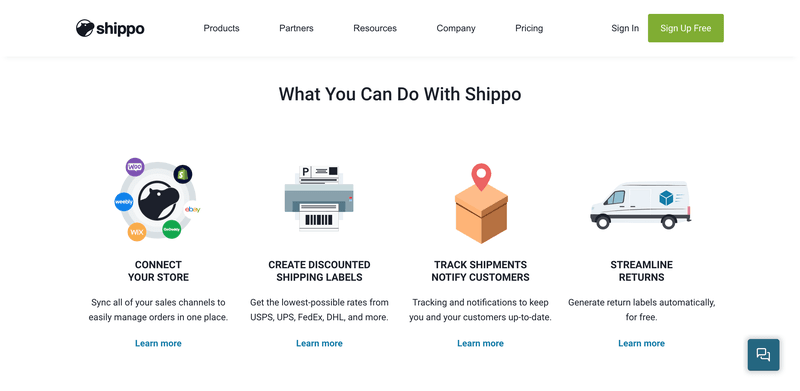800x391 pixels.
Task: Follow Learn more under Connect Your Store
Action: point(158,343)
